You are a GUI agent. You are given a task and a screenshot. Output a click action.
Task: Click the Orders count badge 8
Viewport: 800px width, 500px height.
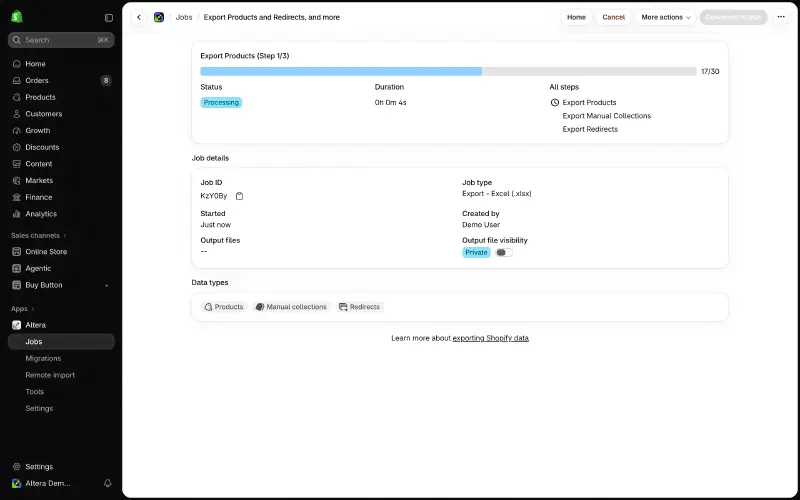[106, 81]
